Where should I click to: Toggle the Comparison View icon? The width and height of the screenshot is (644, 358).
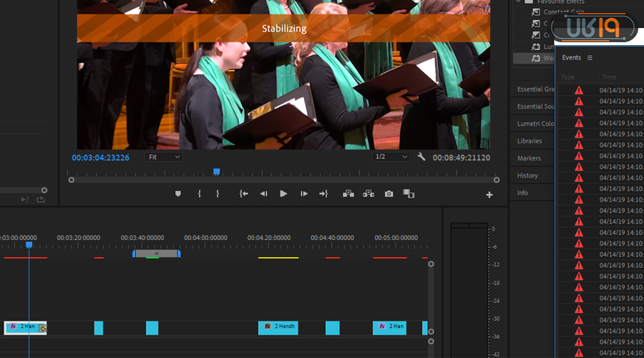point(409,194)
